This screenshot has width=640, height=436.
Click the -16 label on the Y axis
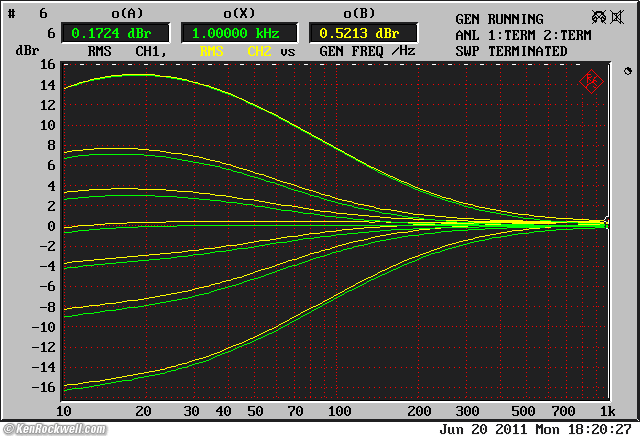[43, 387]
